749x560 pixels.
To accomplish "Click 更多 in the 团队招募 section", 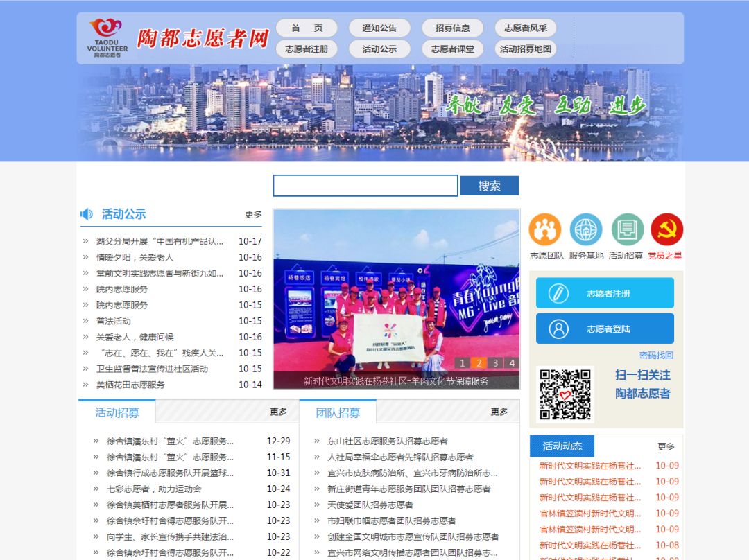I will coord(499,412).
